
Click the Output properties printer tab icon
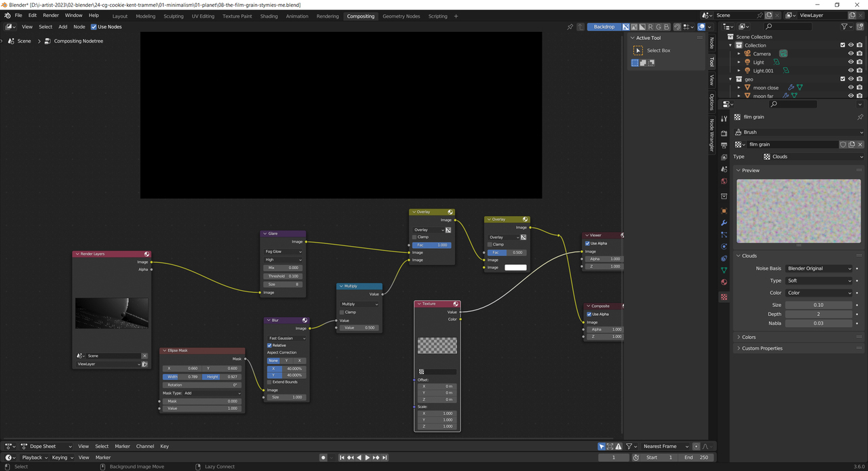[724, 145]
